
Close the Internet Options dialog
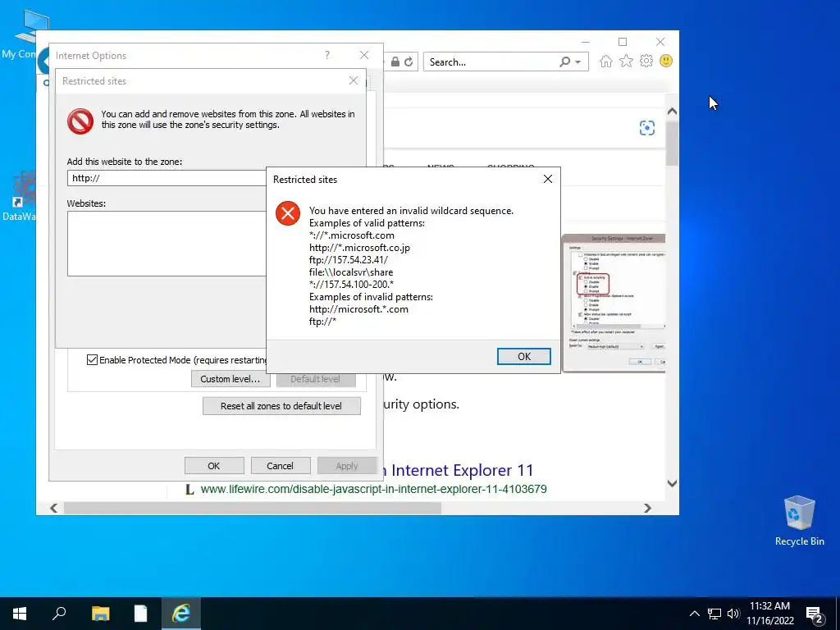pyautogui.click(x=364, y=55)
